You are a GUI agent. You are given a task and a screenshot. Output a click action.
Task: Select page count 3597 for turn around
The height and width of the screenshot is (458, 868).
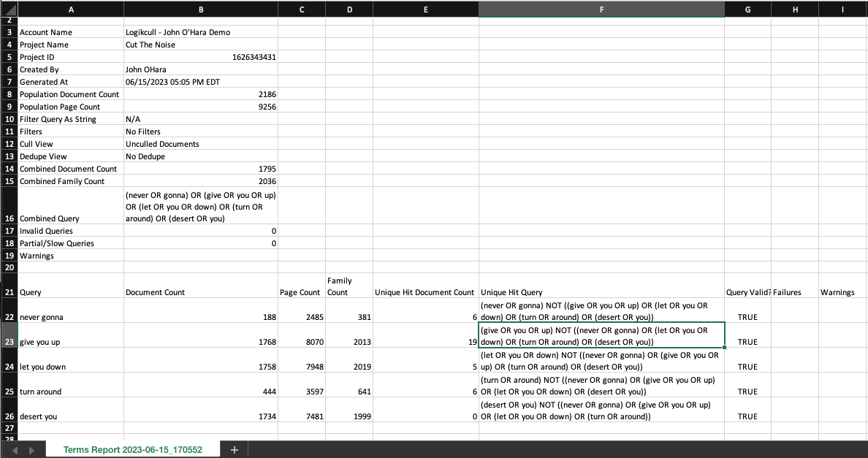[x=302, y=385]
